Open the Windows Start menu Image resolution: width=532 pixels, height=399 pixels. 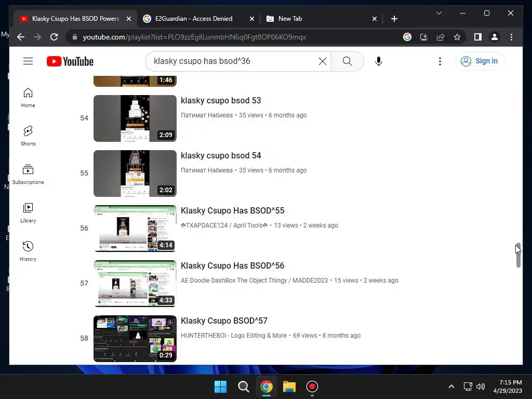pyautogui.click(x=220, y=387)
